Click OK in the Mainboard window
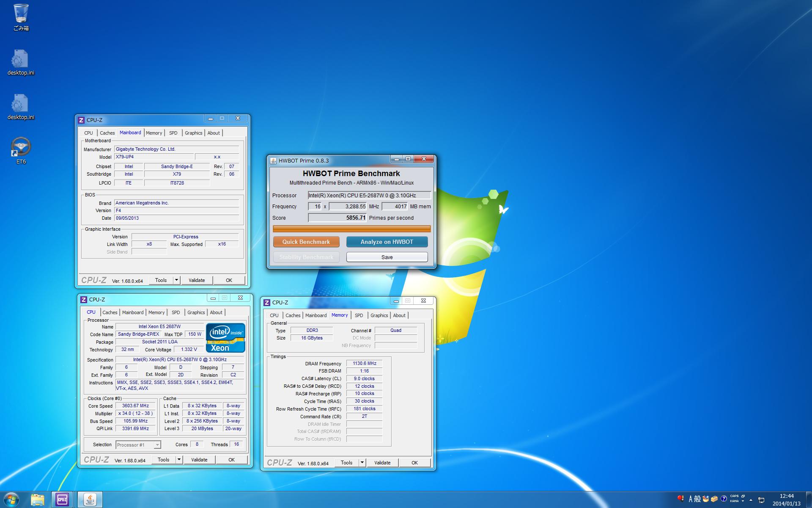 pyautogui.click(x=229, y=280)
